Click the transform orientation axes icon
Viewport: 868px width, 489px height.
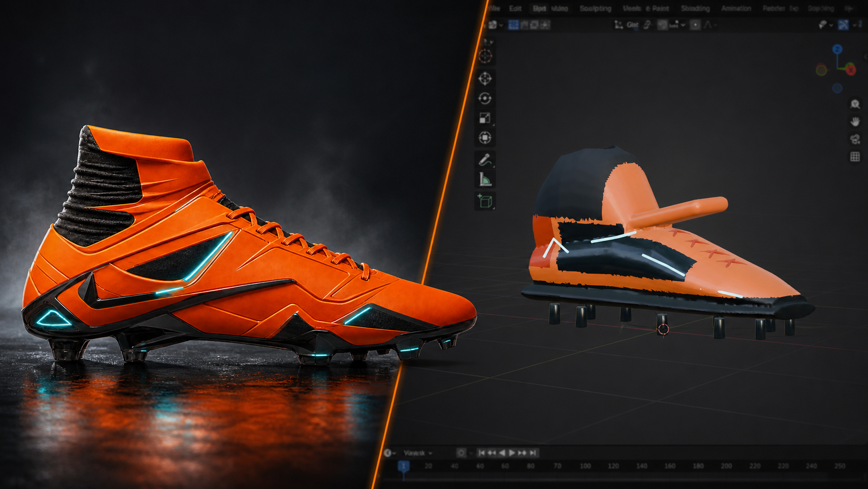(618, 25)
